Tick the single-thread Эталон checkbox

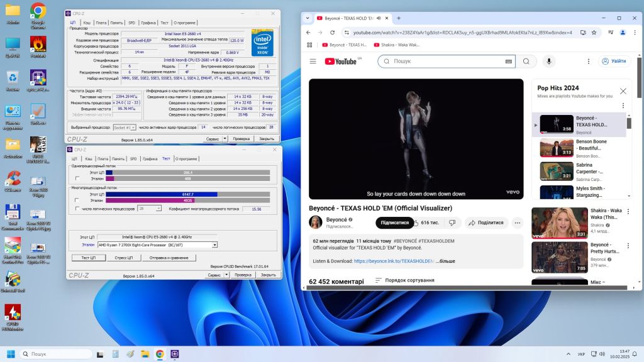click(x=77, y=178)
